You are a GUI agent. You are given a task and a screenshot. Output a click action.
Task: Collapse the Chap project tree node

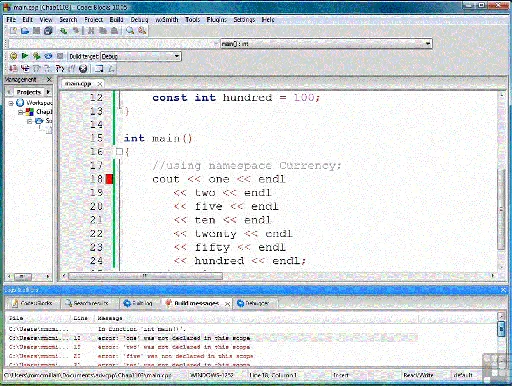pyautogui.click(x=21, y=112)
